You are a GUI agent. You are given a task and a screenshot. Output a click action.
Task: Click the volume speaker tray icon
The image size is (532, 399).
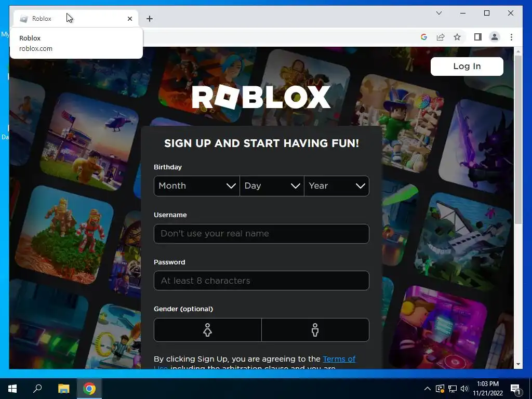point(464,389)
